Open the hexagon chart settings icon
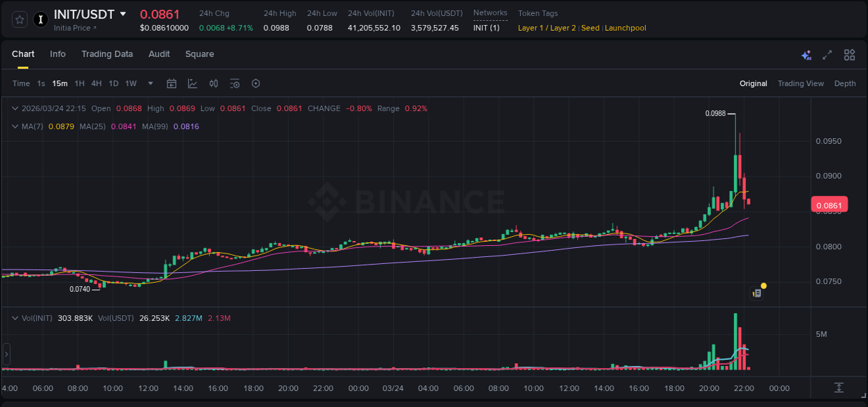Image resolution: width=868 pixels, height=407 pixels. click(256, 83)
